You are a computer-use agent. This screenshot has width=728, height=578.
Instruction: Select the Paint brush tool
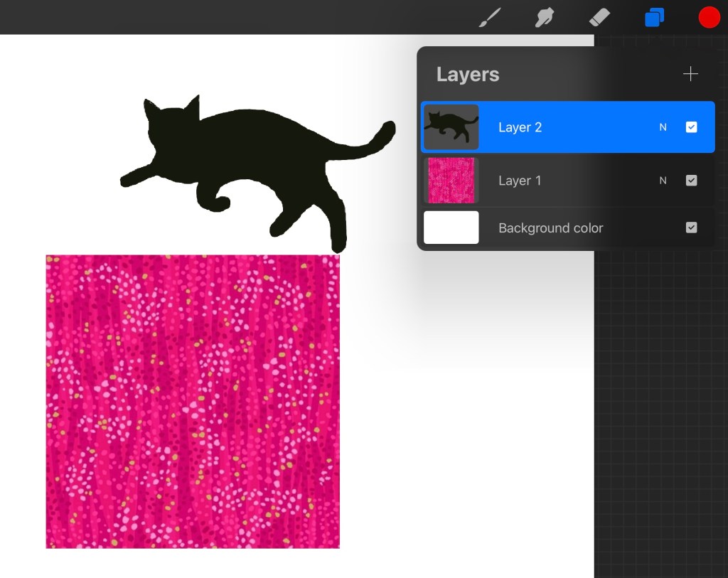[490, 18]
